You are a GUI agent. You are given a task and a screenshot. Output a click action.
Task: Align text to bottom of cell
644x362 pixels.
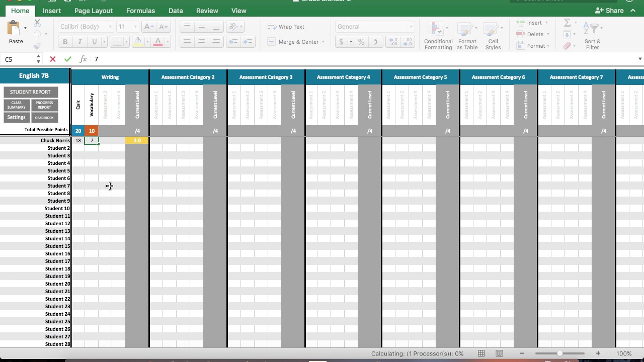coord(216,27)
